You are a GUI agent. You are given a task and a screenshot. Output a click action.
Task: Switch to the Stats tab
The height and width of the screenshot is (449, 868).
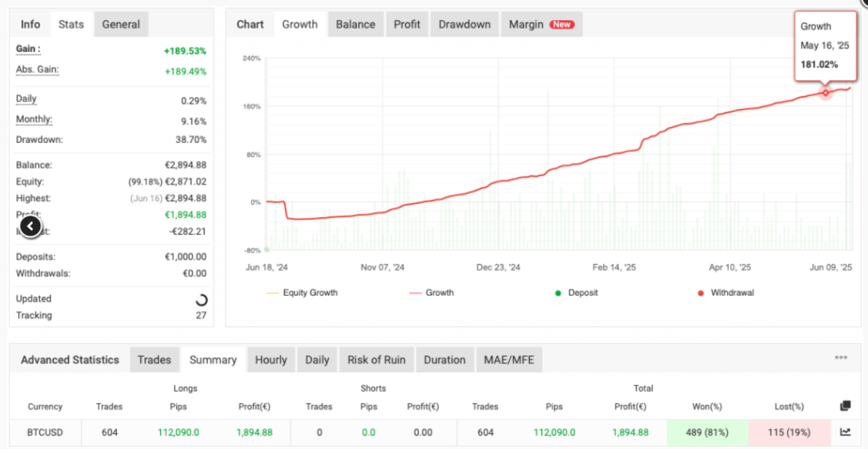pos(71,25)
